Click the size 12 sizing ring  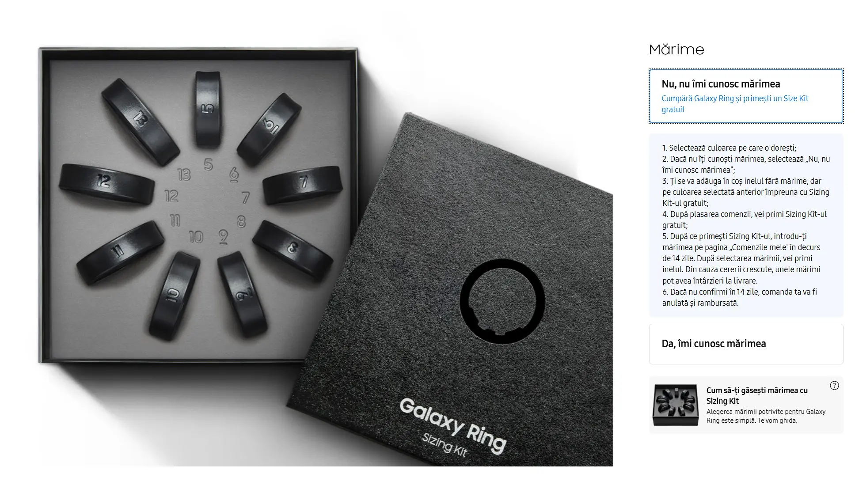(x=106, y=183)
